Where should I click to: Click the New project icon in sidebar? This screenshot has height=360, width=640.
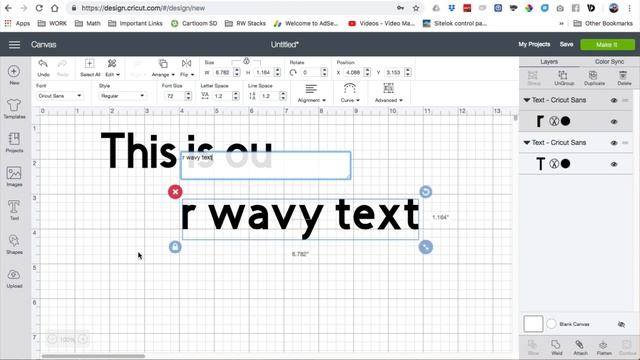coord(14,75)
